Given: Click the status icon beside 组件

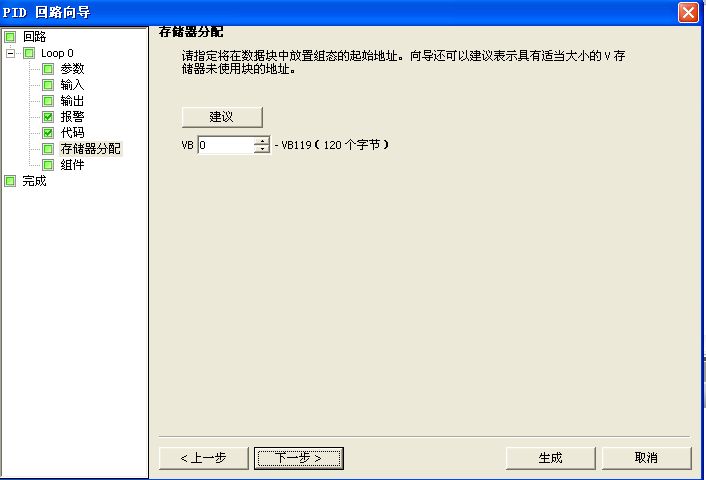Looking at the screenshot, I should [x=48, y=165].
